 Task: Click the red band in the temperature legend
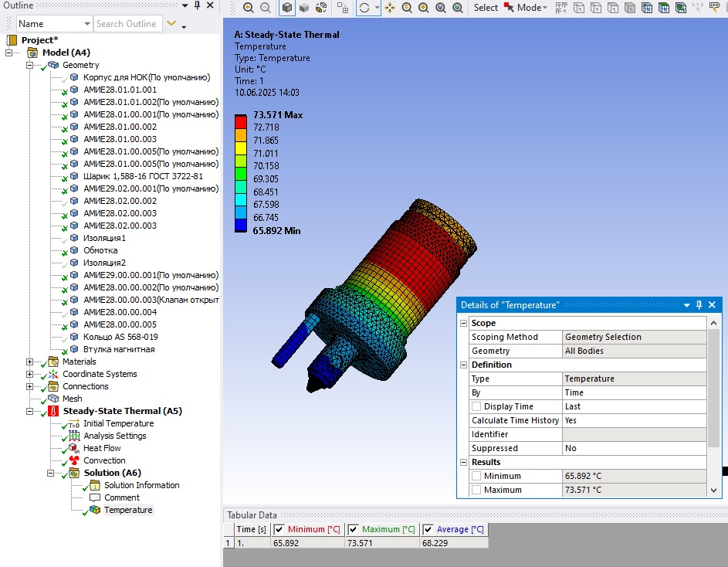(x=241, y=122)
